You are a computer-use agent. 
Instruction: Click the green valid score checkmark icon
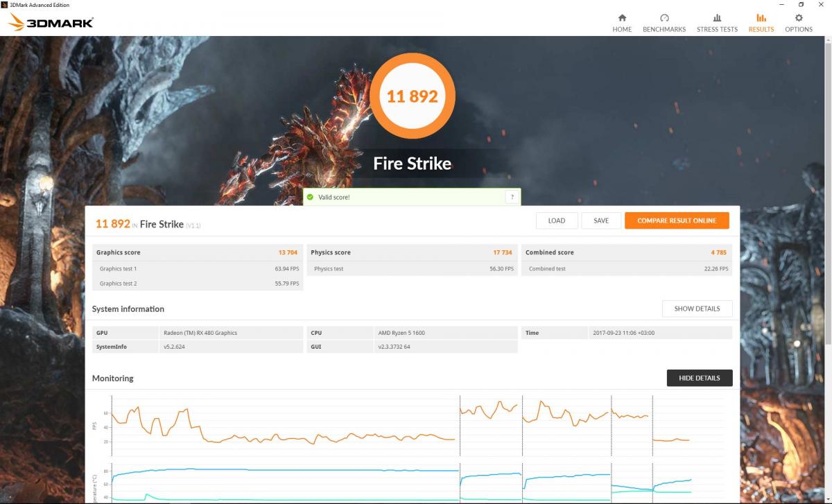pos(310,197)
